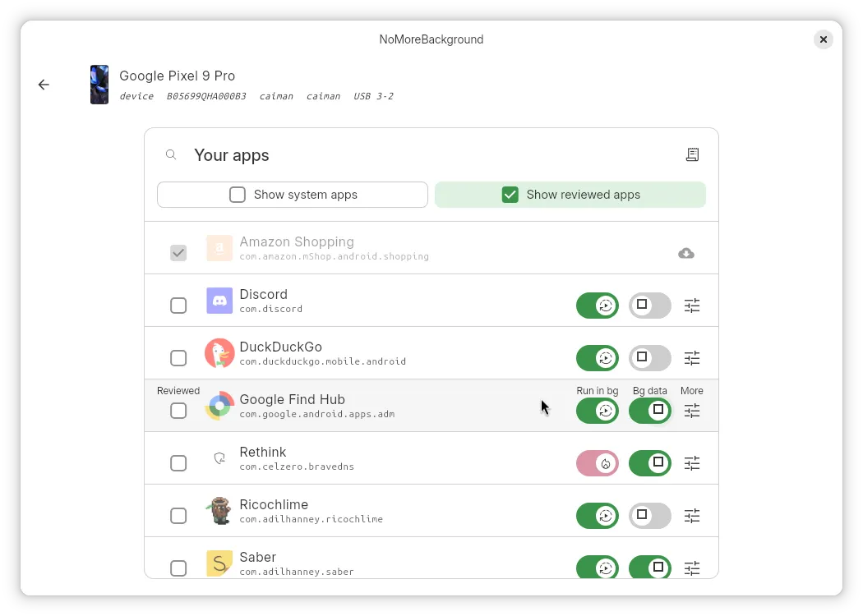Screen dimensions: 863x616
Task: Open more settings for DuckDuckGo
Action: click(692, 358)
